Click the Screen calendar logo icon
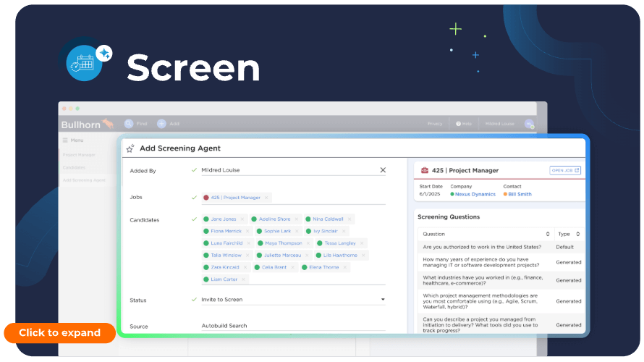Image resolution: width=644 pixels, height=362 pixels. [86, 62]
